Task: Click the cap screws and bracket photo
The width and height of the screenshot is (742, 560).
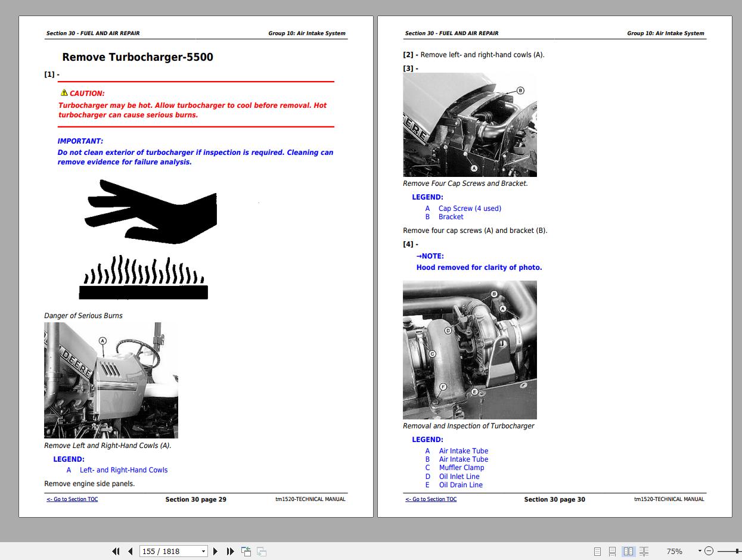Action: pyautogui.click(x=470, y=125)
